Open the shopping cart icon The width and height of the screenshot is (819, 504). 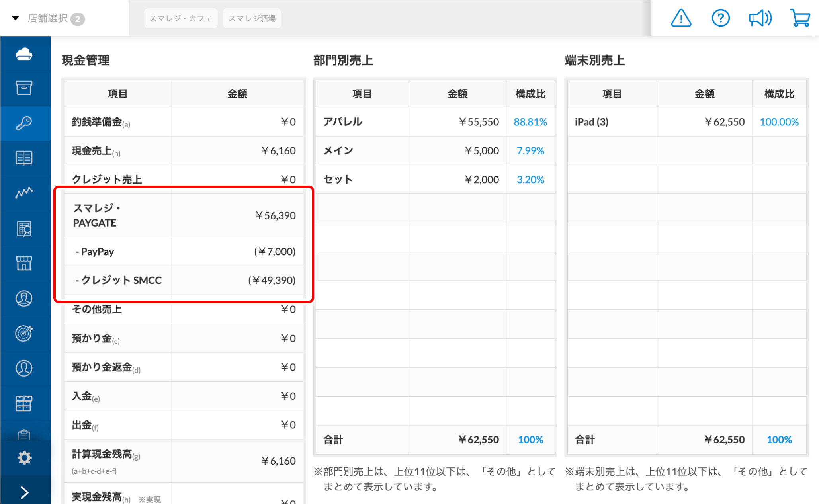tap(799, 18)
